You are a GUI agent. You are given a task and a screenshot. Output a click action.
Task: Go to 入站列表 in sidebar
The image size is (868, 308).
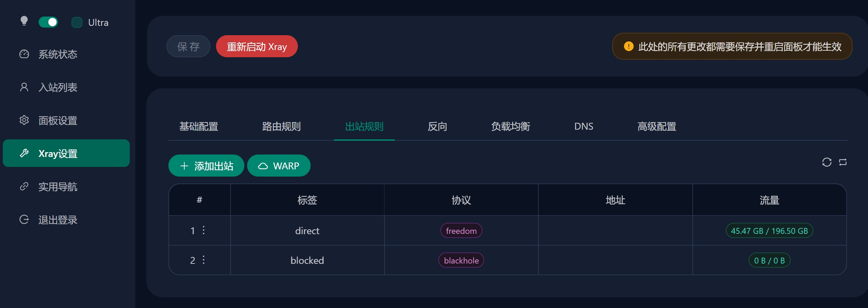[58, 87]
